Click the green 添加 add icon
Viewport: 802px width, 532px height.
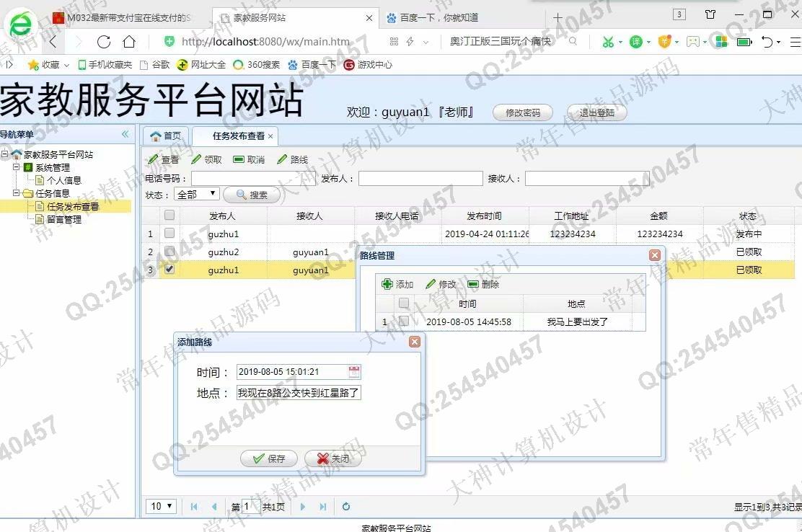tap(387, 284)
